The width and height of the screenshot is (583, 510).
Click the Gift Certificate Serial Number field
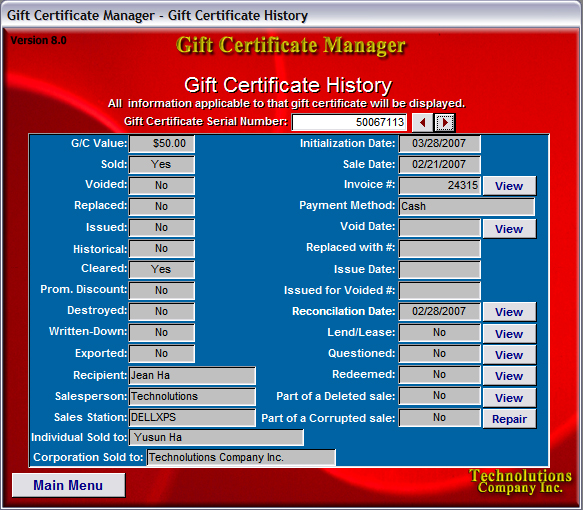[349, 122]
